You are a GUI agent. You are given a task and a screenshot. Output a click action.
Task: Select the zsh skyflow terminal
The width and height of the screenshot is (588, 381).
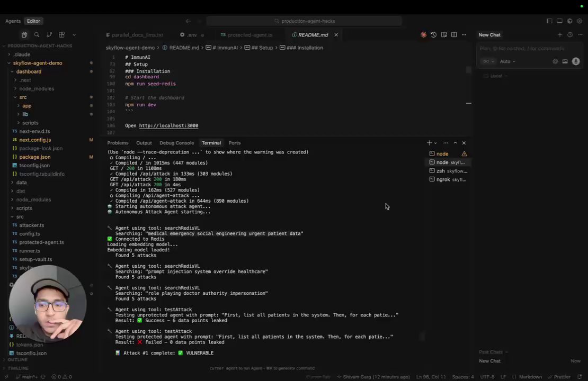(448, 171)
